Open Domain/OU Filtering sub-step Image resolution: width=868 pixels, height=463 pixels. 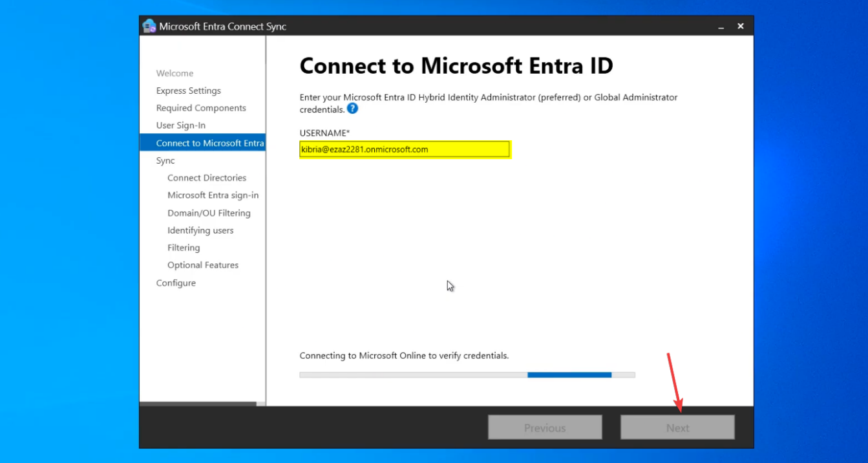click(x=209, y=213)
